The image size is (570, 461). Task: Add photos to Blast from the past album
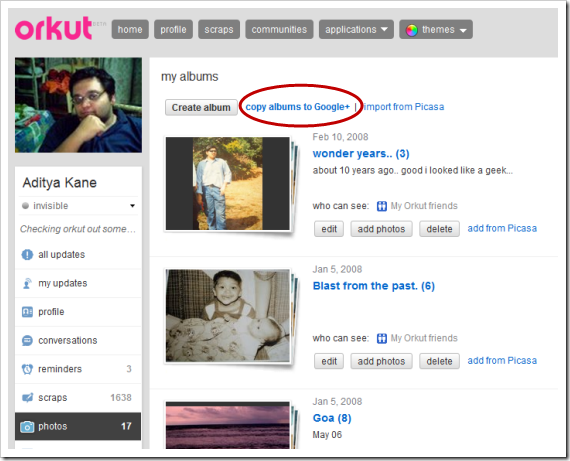[x=381, y=361]
